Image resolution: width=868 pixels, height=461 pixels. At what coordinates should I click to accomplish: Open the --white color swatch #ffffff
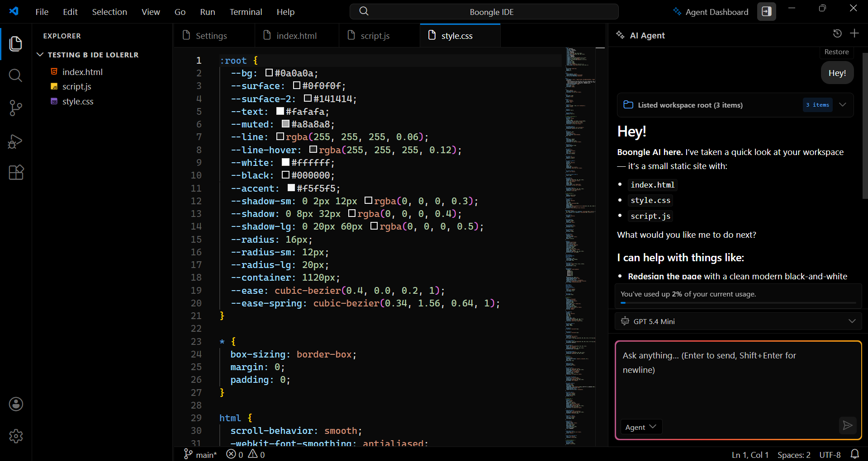click(x=285, y=162)
